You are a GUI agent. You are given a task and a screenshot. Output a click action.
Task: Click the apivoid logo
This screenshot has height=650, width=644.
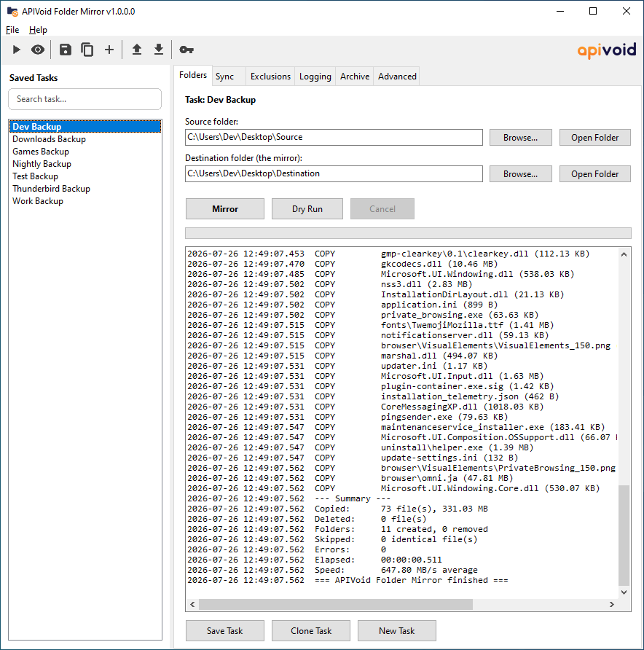coord(607,50)
